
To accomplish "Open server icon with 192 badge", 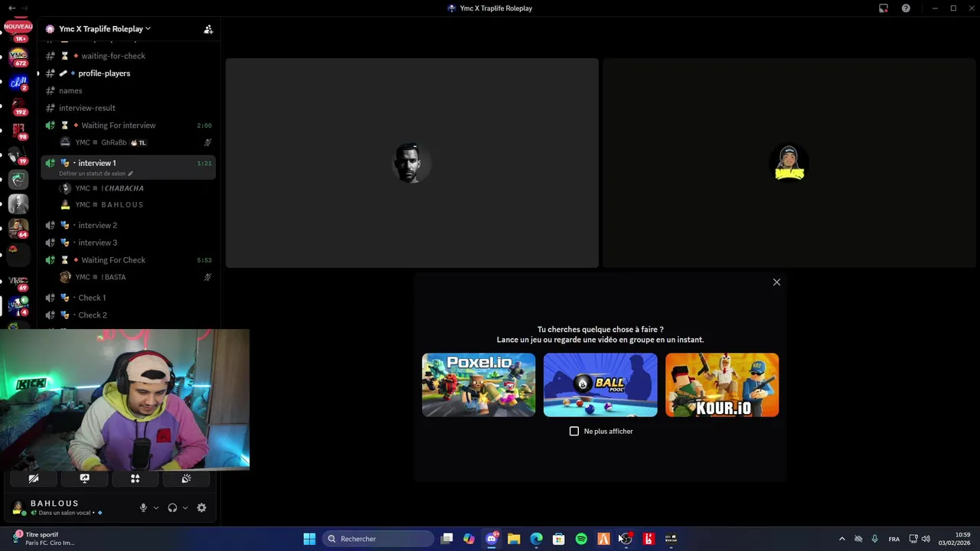I will coord(18,106).
